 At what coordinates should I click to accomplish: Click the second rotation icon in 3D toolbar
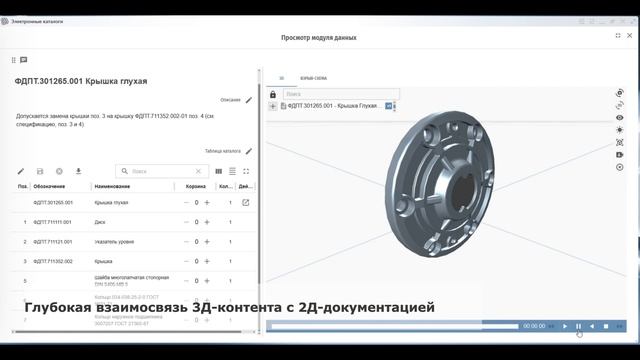pos(620,106)
